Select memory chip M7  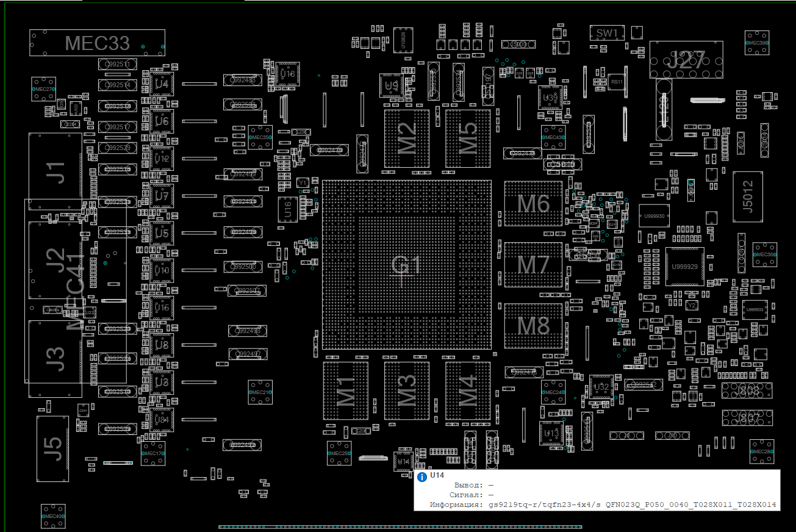533,265
